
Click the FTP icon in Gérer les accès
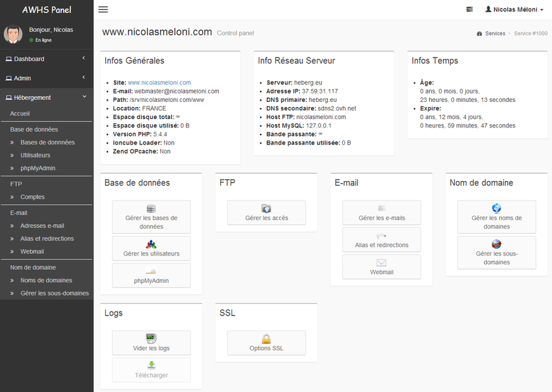point(267,208)
